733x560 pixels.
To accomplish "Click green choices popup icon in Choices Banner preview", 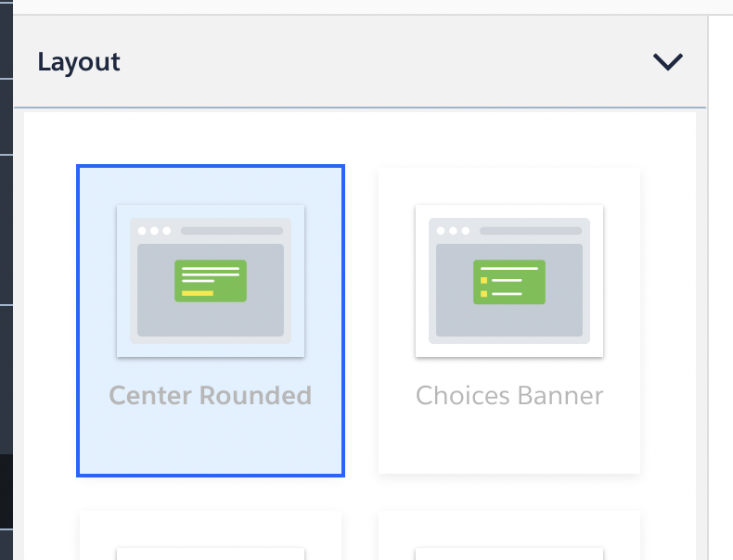I will (x=509, y=282).
